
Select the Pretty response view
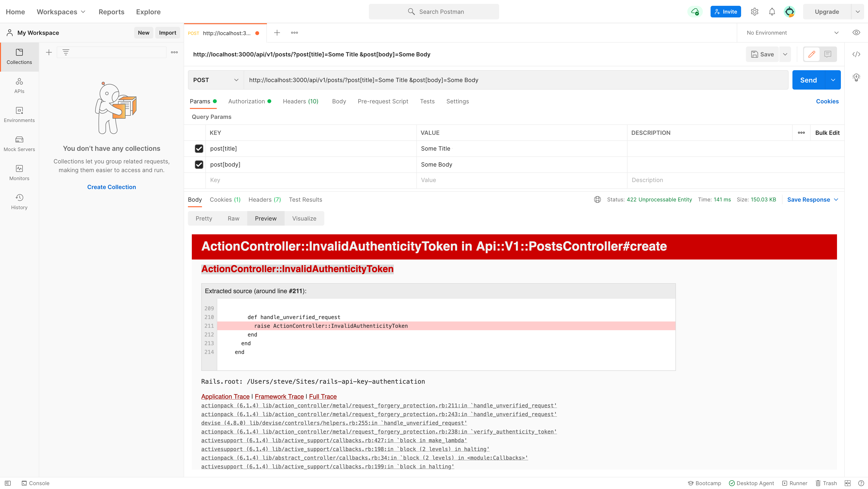[204, 219]
